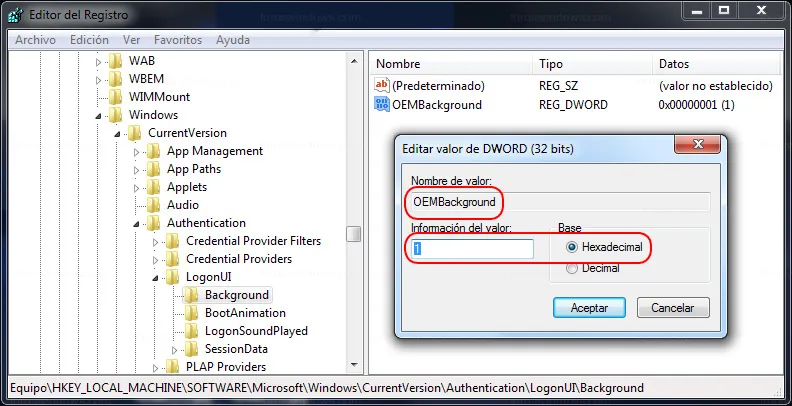Viewport: 792px width, 406px height.
Task: Select the Hexadecimal base option
Action: [x=572, y=247]
